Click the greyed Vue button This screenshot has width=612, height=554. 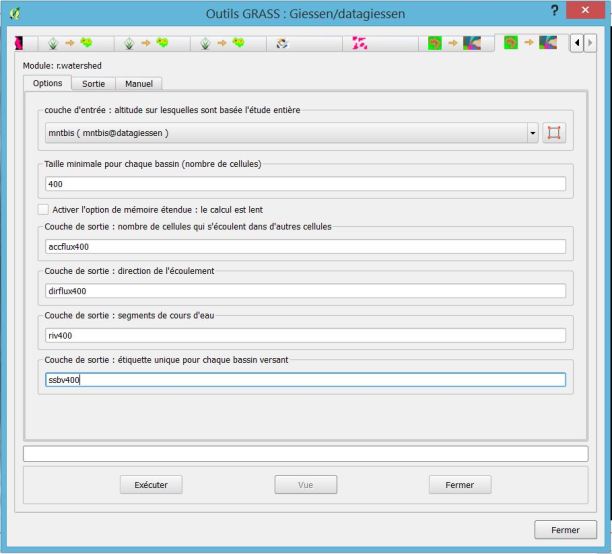pyautogui.click(x=306, y=485)
